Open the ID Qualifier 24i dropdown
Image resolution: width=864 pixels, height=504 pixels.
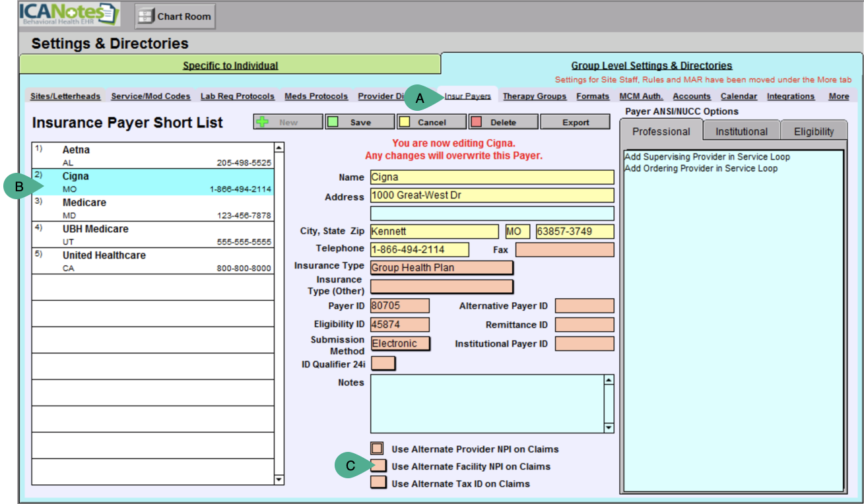(383, 363)
